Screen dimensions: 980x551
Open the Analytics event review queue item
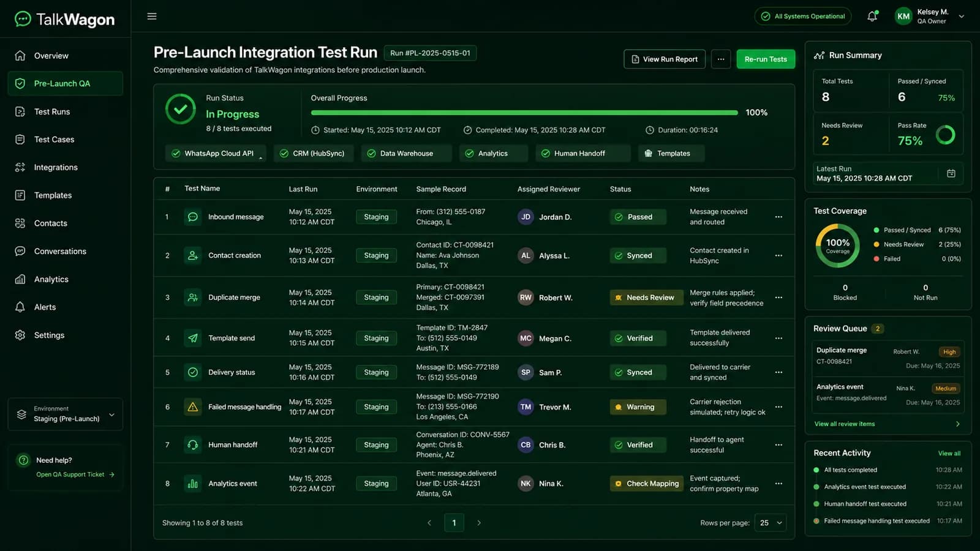click(888, 395)
